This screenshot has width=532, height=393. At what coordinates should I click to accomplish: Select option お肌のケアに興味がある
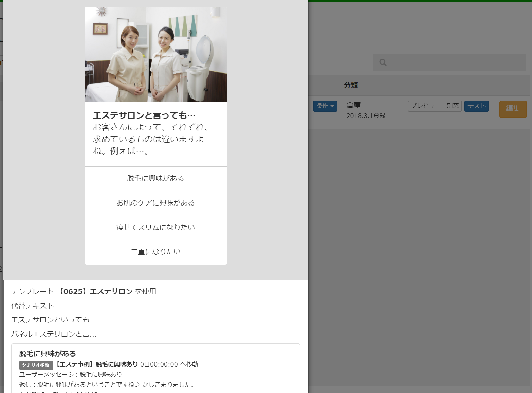pyautogui.click(x=155, y=203)
